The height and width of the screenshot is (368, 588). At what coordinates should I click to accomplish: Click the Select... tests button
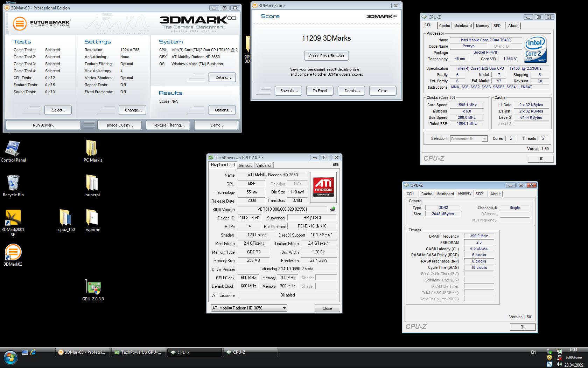click(x=58, y=110)
